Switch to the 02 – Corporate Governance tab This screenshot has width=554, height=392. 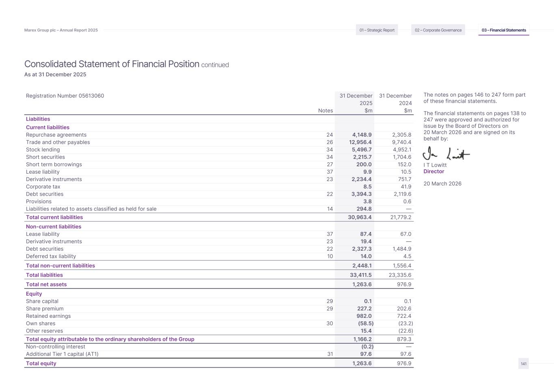438,30
